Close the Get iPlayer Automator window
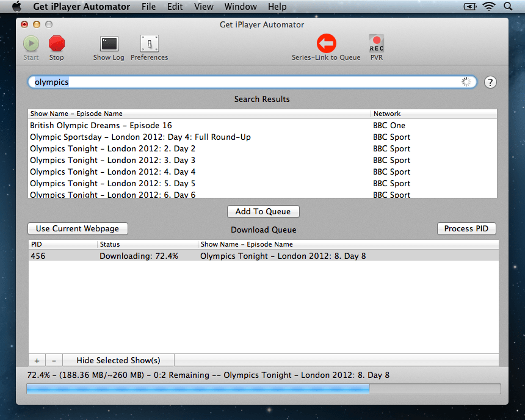The height and width of the screenshot is (420, 525). point(24,24)
